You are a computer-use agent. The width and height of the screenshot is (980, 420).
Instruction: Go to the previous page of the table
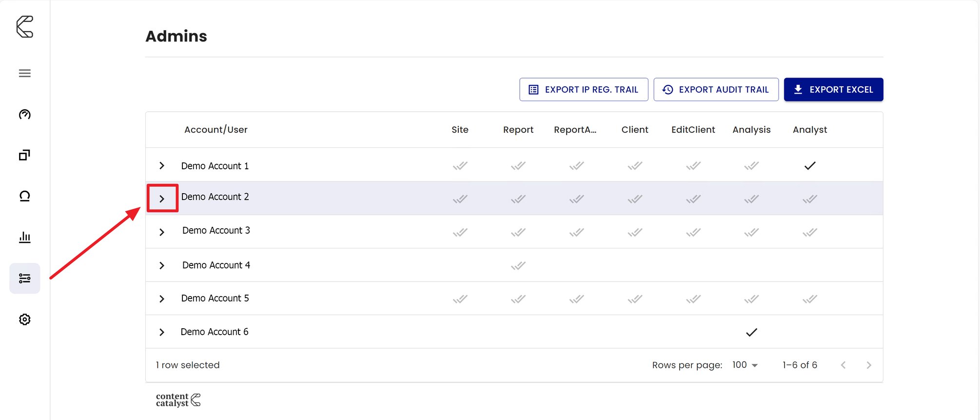coord(843,365)
